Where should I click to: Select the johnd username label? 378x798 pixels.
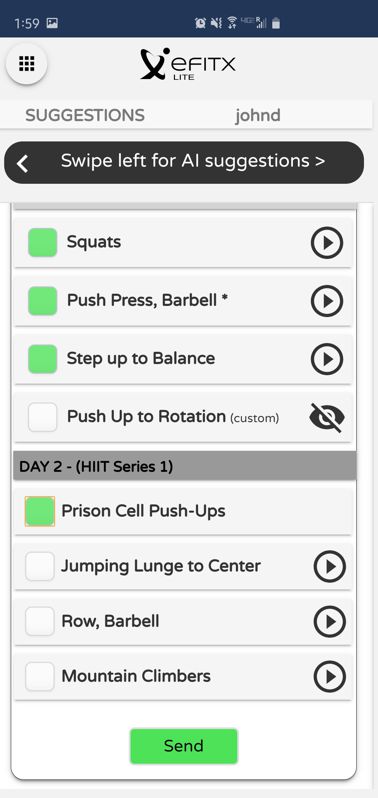[x=257, y=115]
